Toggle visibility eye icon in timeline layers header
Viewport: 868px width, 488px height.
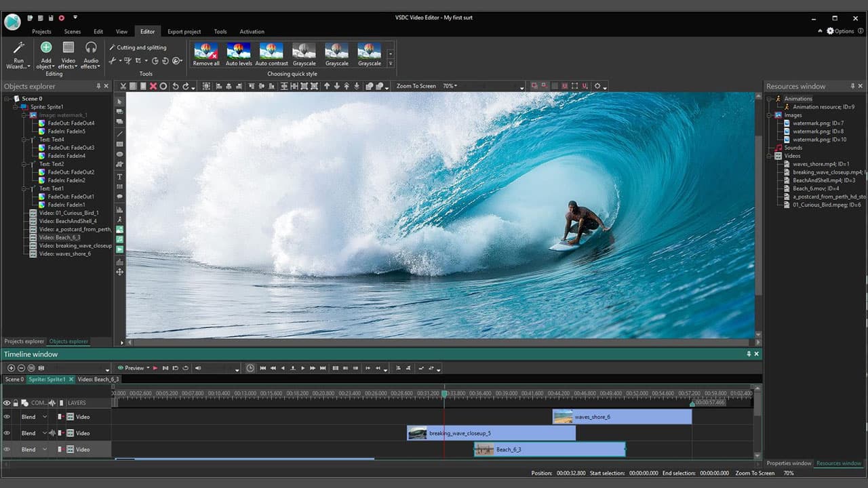point(7,403)
